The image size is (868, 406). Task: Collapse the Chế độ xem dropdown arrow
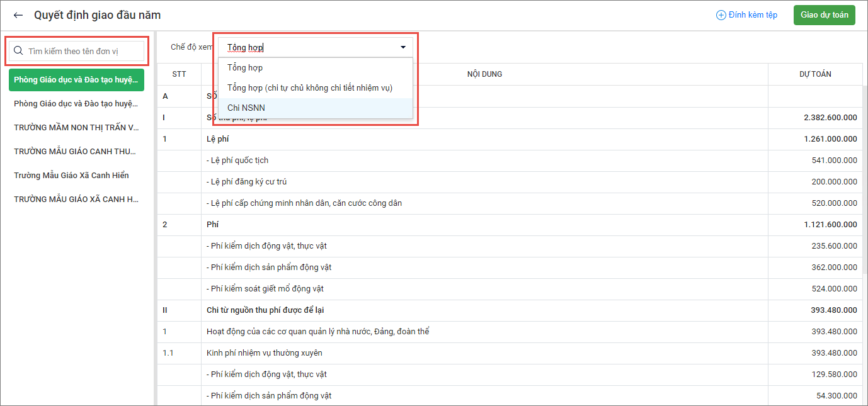point(403,47)
